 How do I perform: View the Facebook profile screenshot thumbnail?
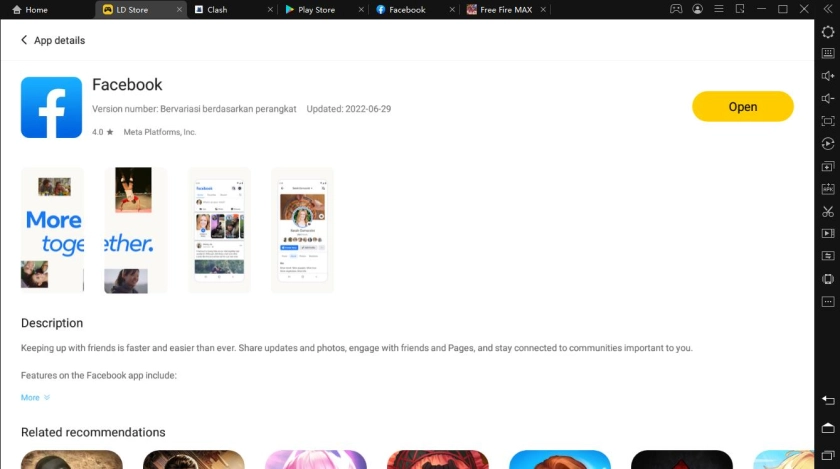coord(302,230)
